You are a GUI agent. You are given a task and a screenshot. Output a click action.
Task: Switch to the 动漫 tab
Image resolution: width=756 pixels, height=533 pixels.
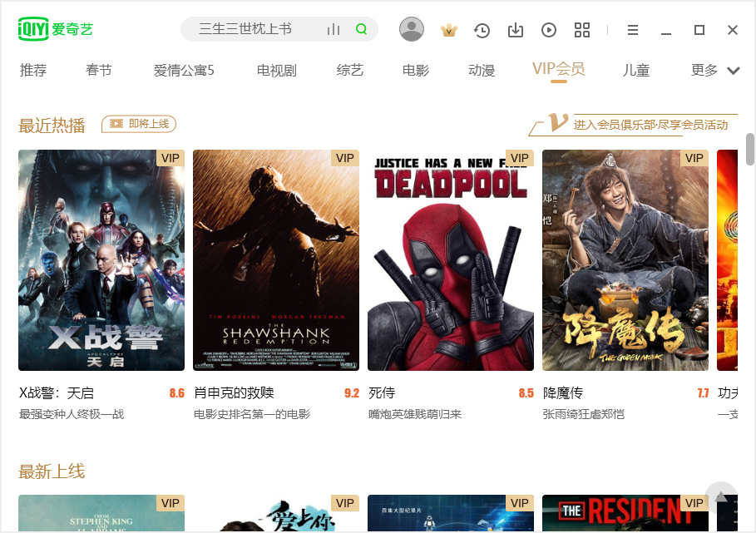point(482,71)
